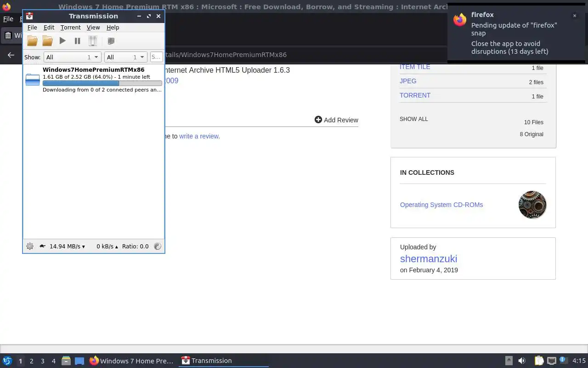This screenshot has width=588, height=368.
Task: Select torrent name Windows7HomePremiumRTMx86
Action: (93, 70)
